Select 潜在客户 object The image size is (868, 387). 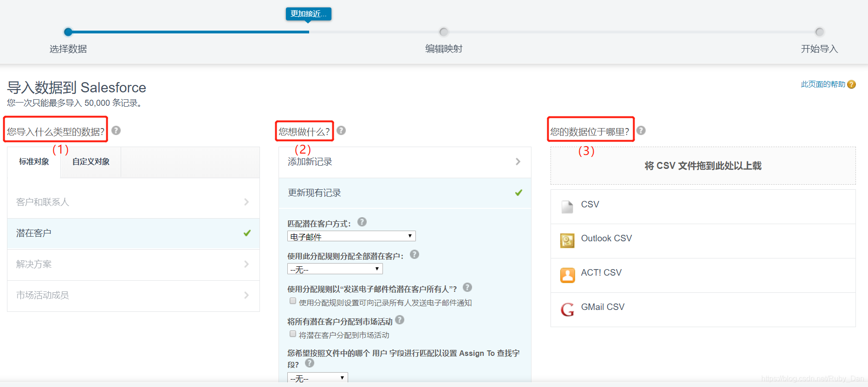click(x=133, y=233)
